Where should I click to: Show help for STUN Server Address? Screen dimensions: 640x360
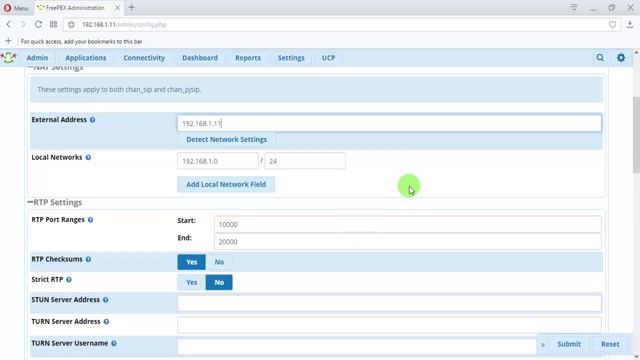point(106,300)
